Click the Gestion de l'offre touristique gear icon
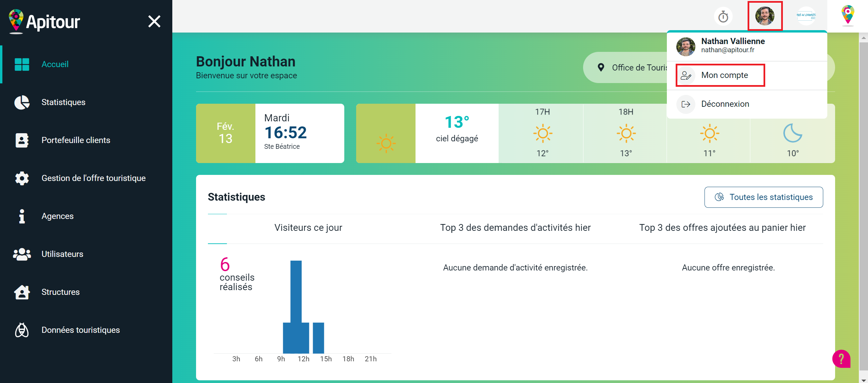The height and width of the screenshot is (383, 868). click(x=21, y=178)
